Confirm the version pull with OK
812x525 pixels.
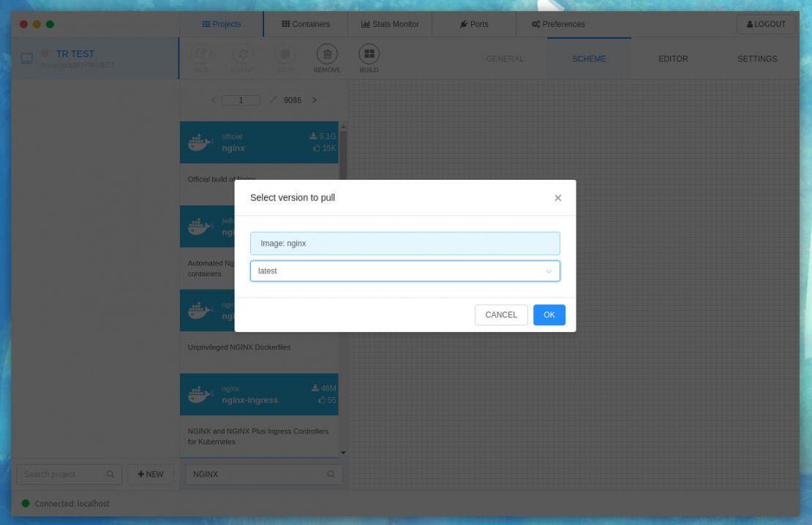pyautogui.click(x=549, y=314)
